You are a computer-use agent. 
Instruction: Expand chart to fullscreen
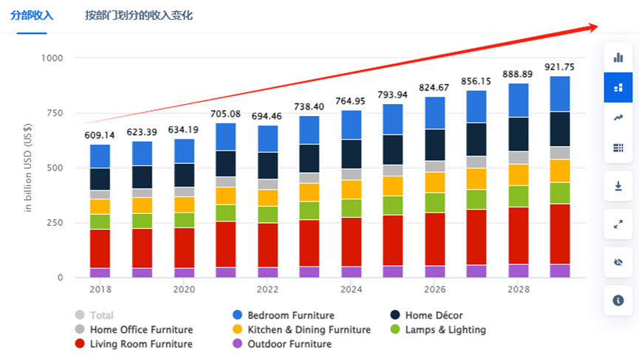point(618,224)
